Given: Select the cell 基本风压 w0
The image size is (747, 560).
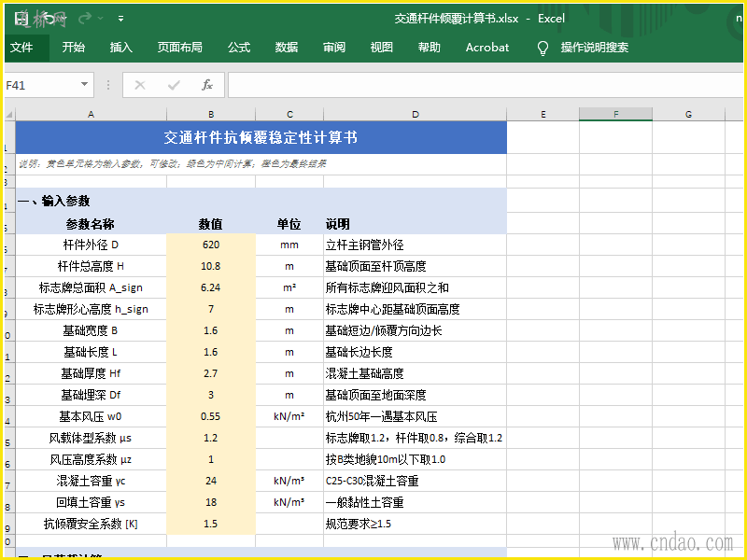Looking at the screenshot, I should click(x=91, y=416).
